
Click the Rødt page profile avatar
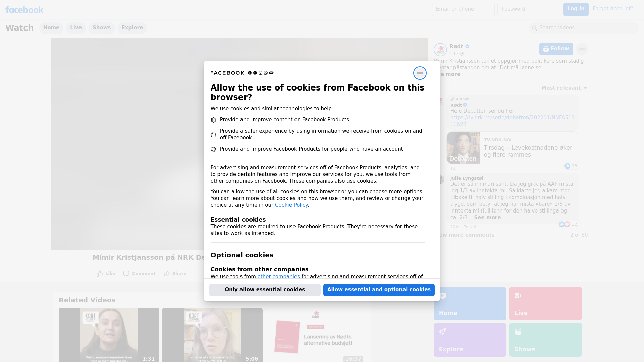[440, 50]
